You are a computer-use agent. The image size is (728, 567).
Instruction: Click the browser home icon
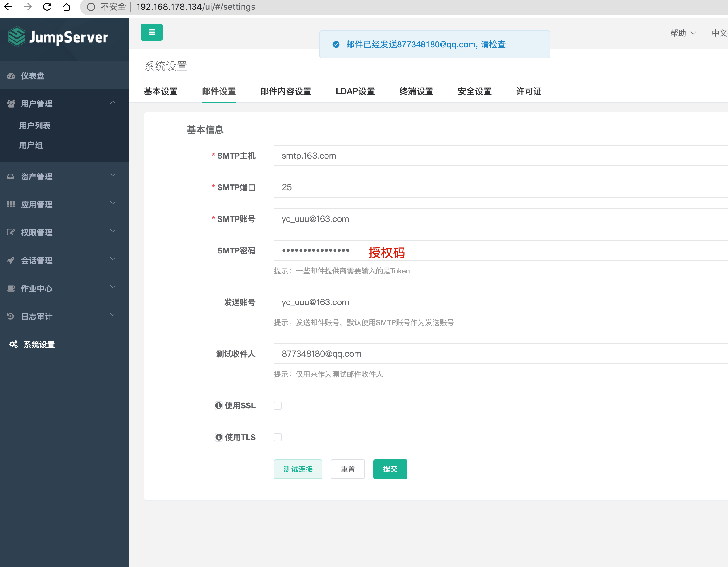pyautogui.click(x=67, y=7)
